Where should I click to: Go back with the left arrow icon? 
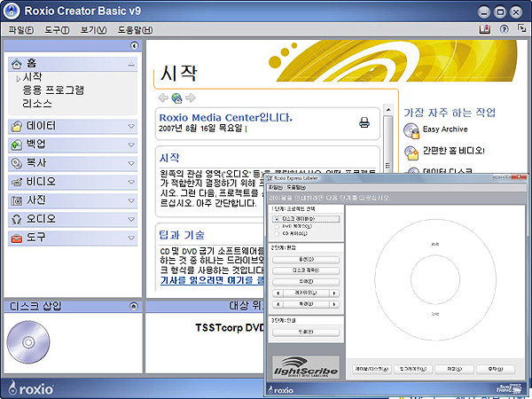pyautogui.click(x=163, y=98)
